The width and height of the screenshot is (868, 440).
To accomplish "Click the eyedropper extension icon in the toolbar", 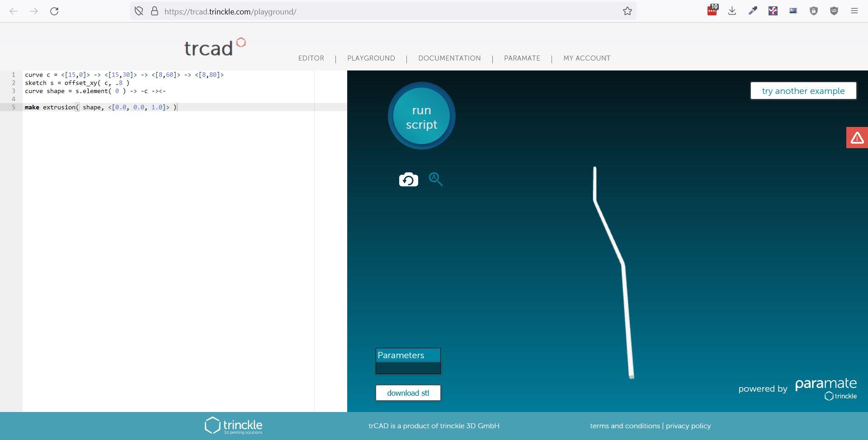I will [753, 10].
